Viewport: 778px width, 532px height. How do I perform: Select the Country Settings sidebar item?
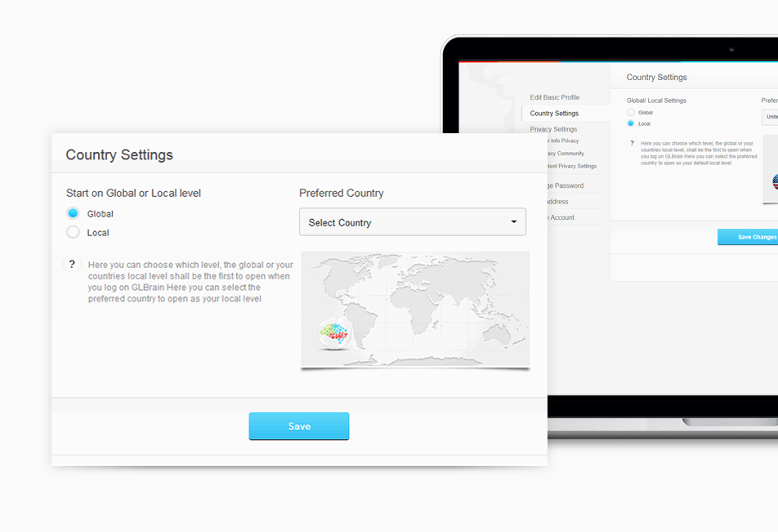(555, 114)
